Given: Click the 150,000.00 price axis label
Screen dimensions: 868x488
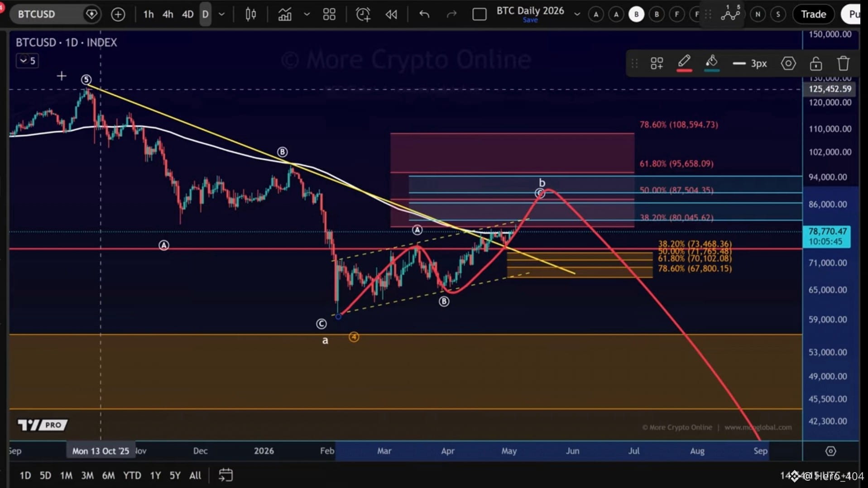Looking at the screenshot, I should 830,34.
